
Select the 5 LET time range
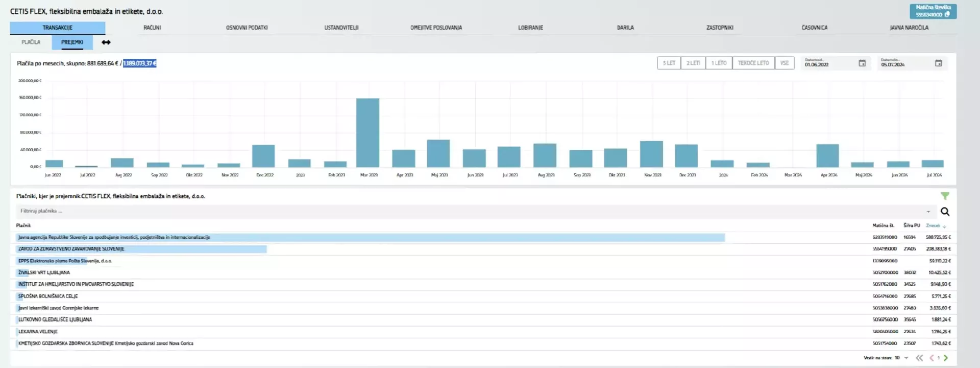669,63
